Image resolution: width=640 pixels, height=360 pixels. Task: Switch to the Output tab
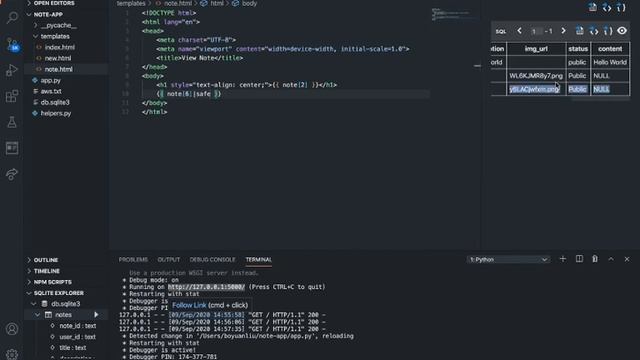[x=169, y=260]
